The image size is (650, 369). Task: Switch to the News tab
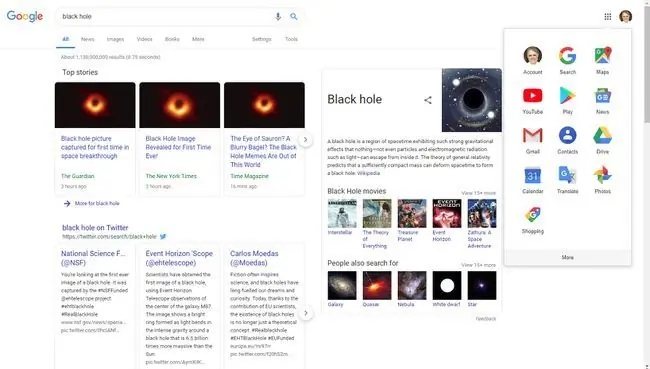(x=87, y=39)
